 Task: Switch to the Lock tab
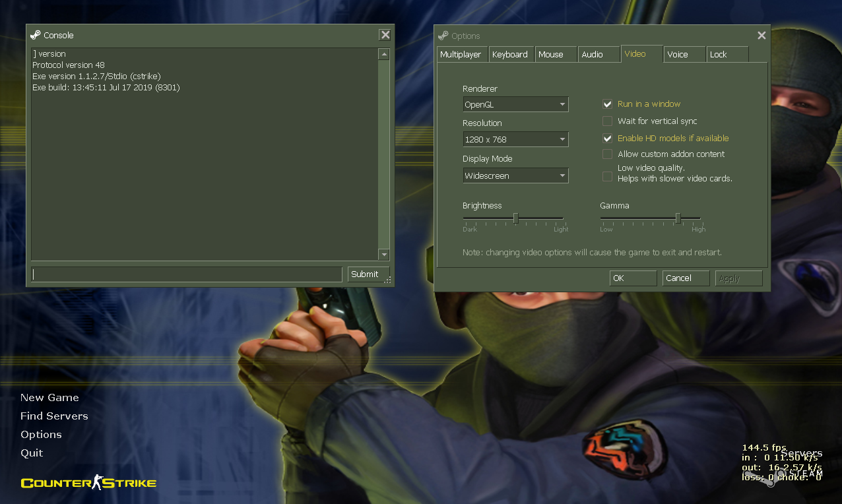tap(727, 54)
